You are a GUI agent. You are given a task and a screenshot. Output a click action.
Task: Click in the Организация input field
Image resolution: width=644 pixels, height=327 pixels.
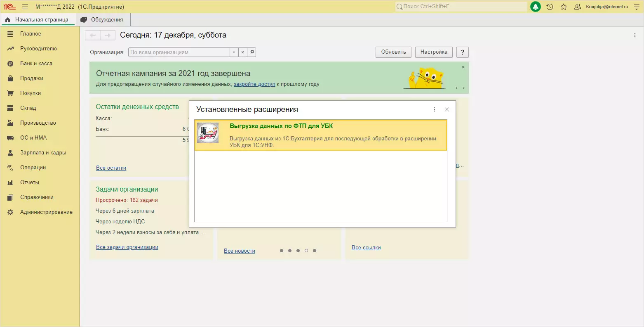click(x=179, y=52)
